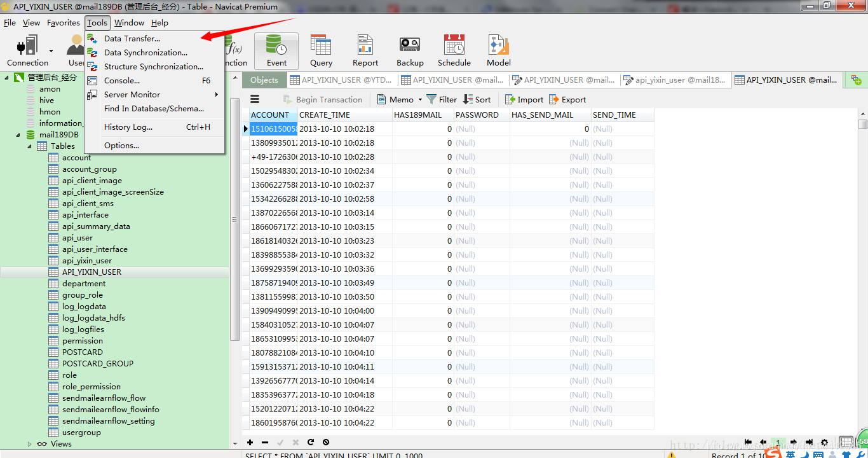Click the CREATE_TIME column header
Viewport: 868px width, 458px height.
coord(344,115)
